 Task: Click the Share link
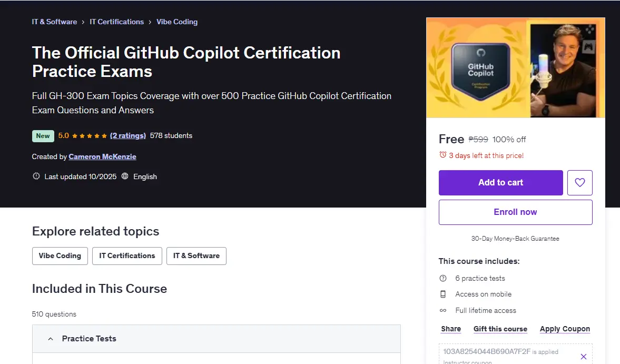point(451,329)
